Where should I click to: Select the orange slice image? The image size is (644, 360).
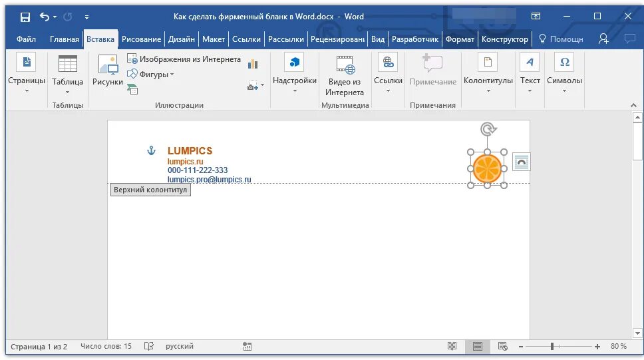[487, 168]
